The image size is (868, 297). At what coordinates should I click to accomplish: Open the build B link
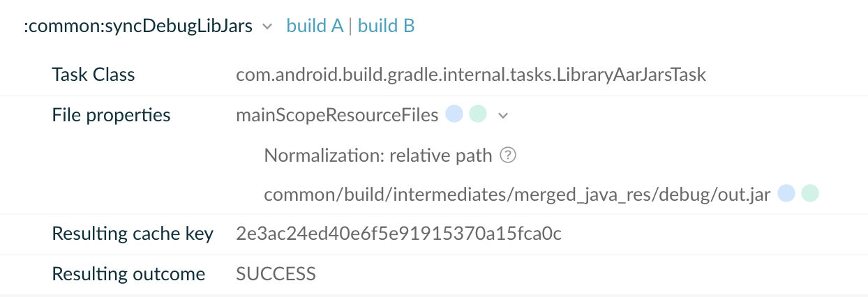[x=387, y=26]
